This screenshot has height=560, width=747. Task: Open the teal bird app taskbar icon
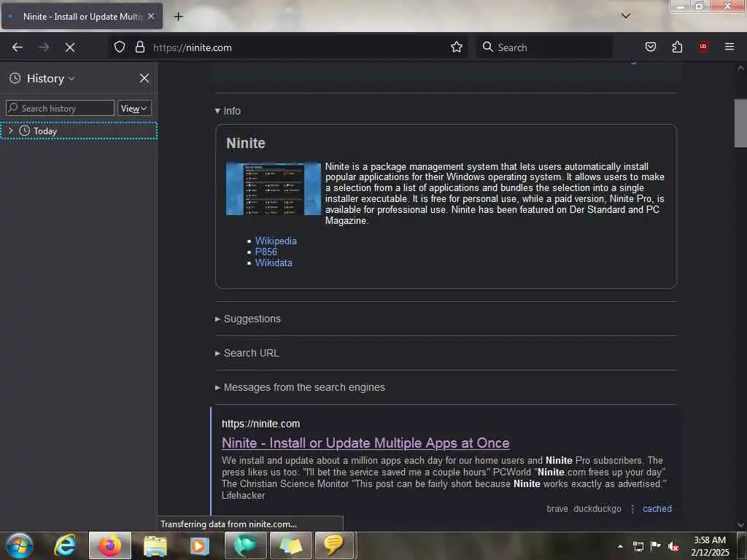point(245,545)
